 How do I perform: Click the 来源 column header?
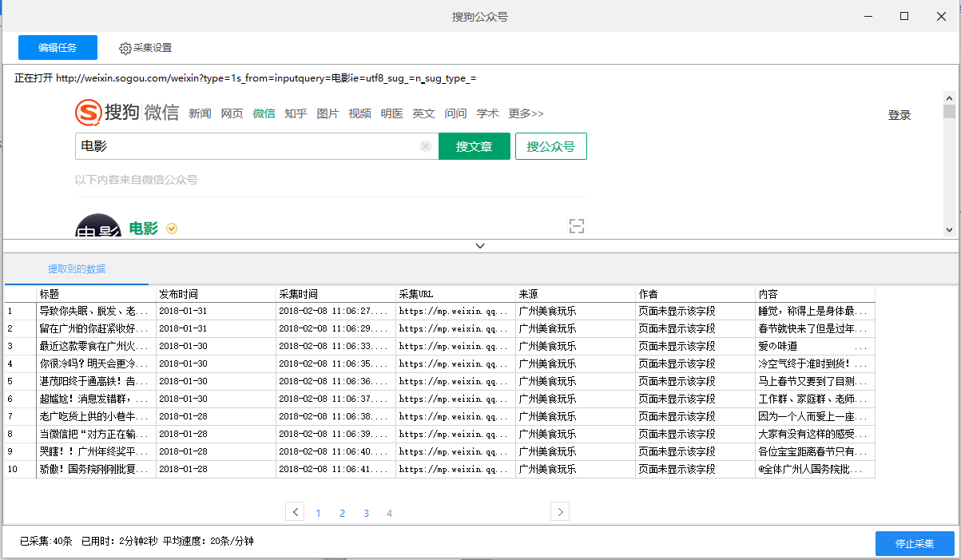[575, 294]
